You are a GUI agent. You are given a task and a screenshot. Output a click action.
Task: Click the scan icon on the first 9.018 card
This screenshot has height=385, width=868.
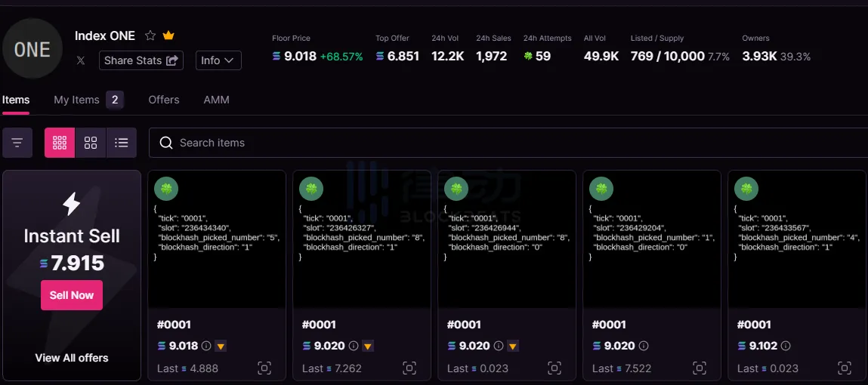click(264, 368)
